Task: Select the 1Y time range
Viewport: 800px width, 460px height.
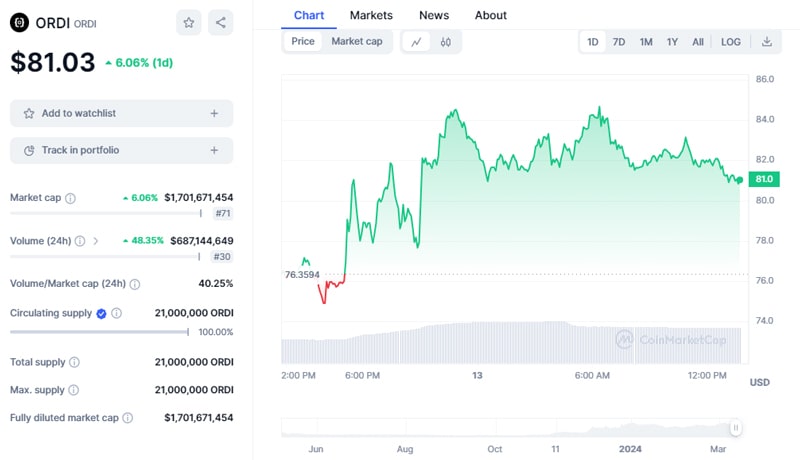Action: pos(672,42)
